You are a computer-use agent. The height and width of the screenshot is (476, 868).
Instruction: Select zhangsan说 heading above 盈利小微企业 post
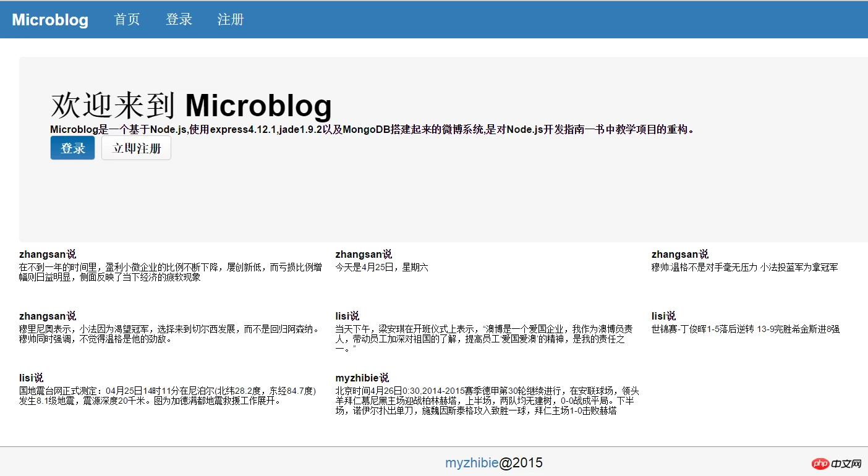pyautogui.click(x=48, y=254)
